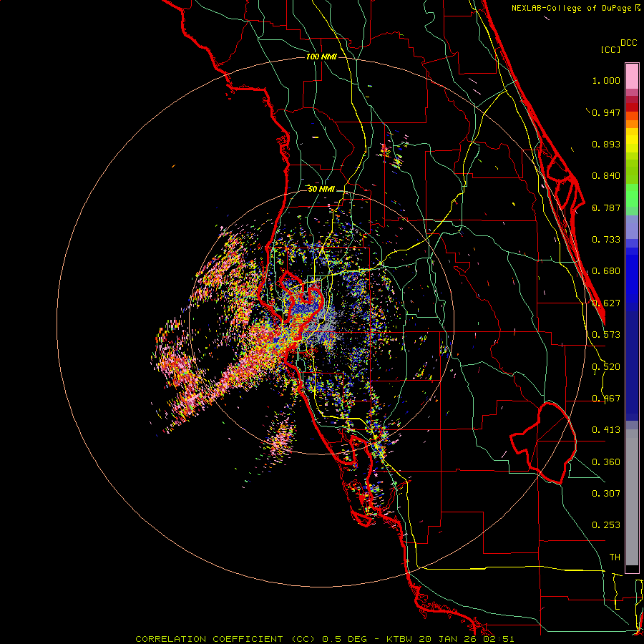This screenshot has width=644, height=644.
Task: Click the 0.680 scale value
Action: [606, 271]
